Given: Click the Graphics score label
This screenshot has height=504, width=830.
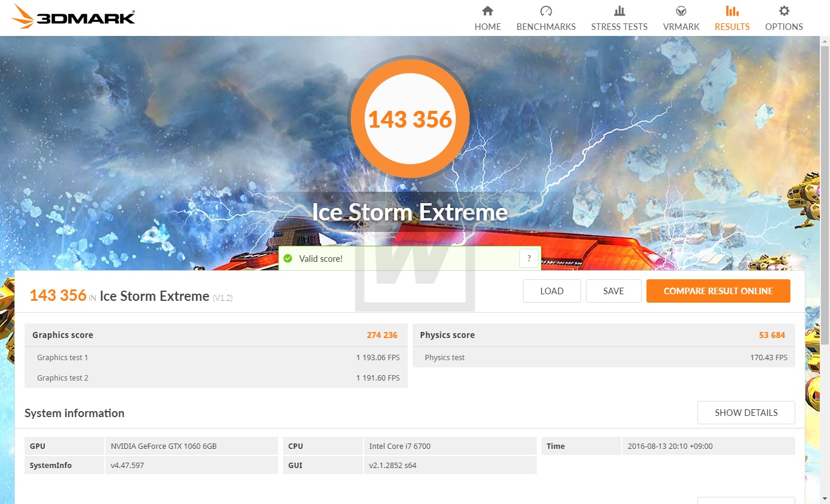Looking at the screenshot, I should [x=63, y=335].
